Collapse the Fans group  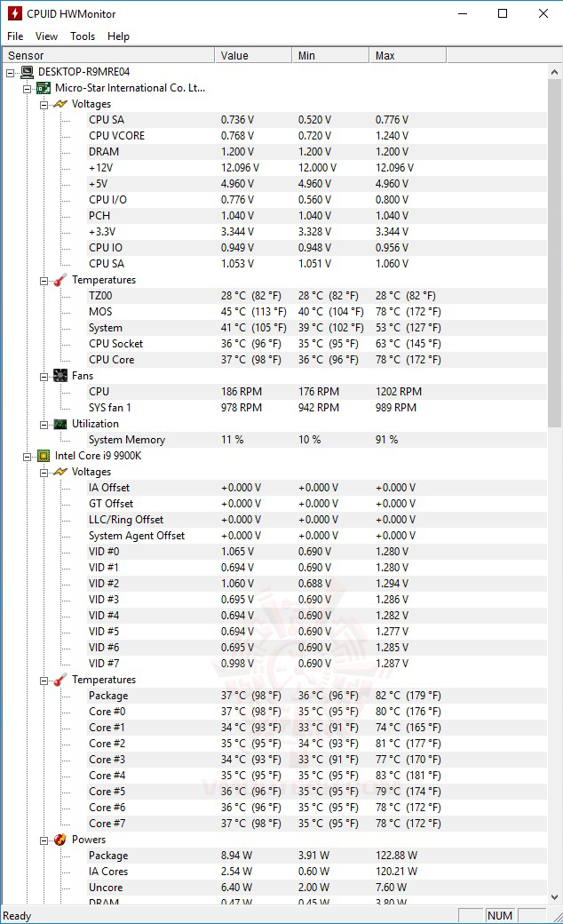point(44,377)
